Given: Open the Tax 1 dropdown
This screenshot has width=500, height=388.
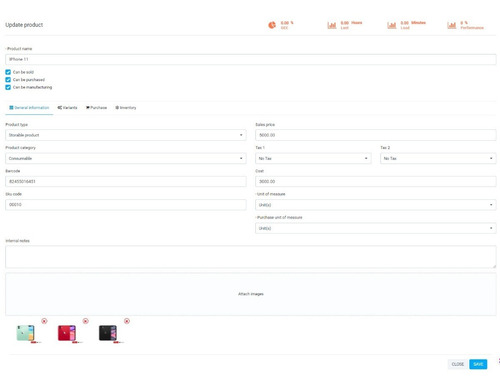Looking at the screenshot, I should [x=313, y=158].
